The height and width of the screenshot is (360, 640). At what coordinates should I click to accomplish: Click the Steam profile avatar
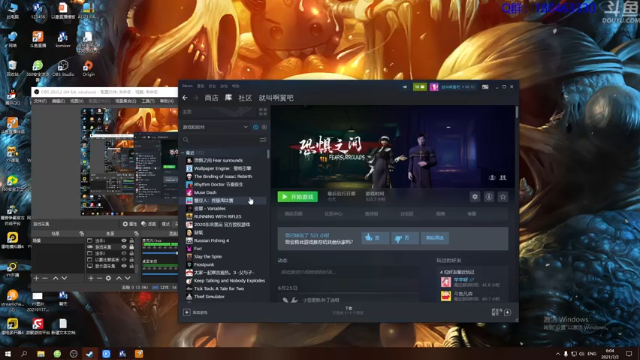coord(434,87)
